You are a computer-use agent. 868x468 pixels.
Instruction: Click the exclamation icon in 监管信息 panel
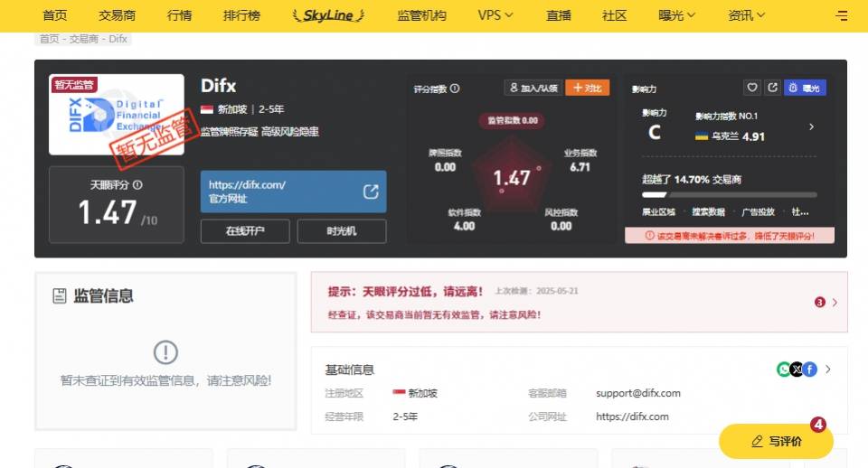coord(165,352)
